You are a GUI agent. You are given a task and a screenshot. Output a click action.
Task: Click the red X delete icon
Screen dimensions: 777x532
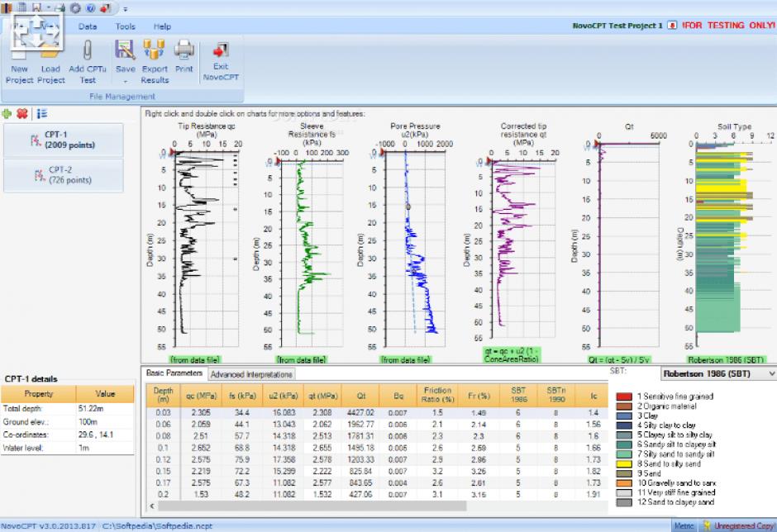coord(22,113)
